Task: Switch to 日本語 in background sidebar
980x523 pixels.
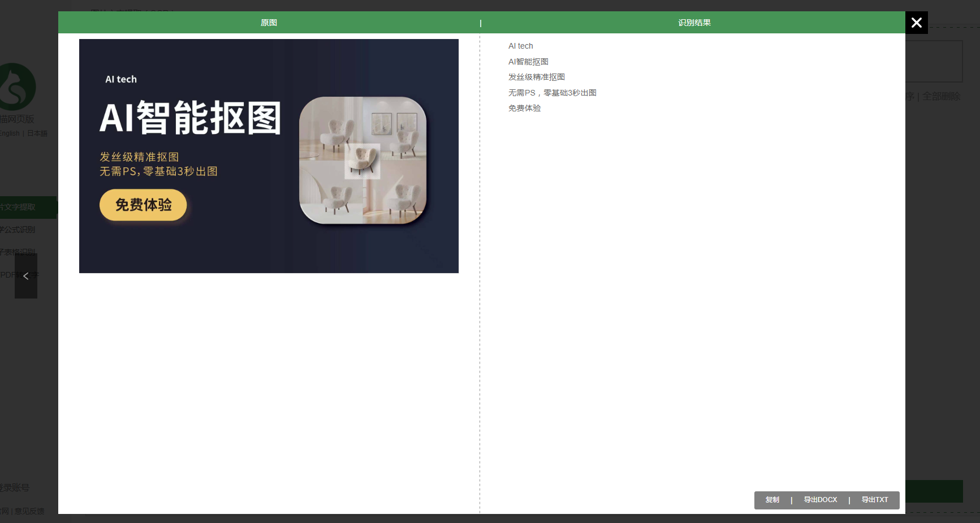Action: point(37,133)
